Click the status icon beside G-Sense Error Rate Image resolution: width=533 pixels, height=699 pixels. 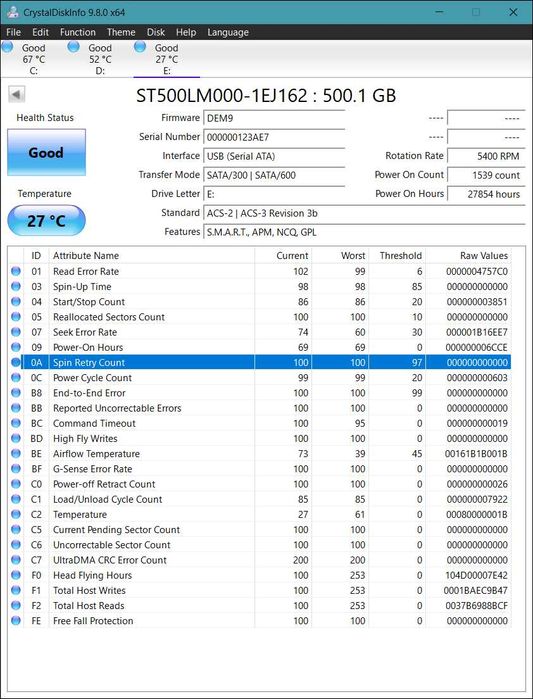pyautogui.click(x=16, y=469)
